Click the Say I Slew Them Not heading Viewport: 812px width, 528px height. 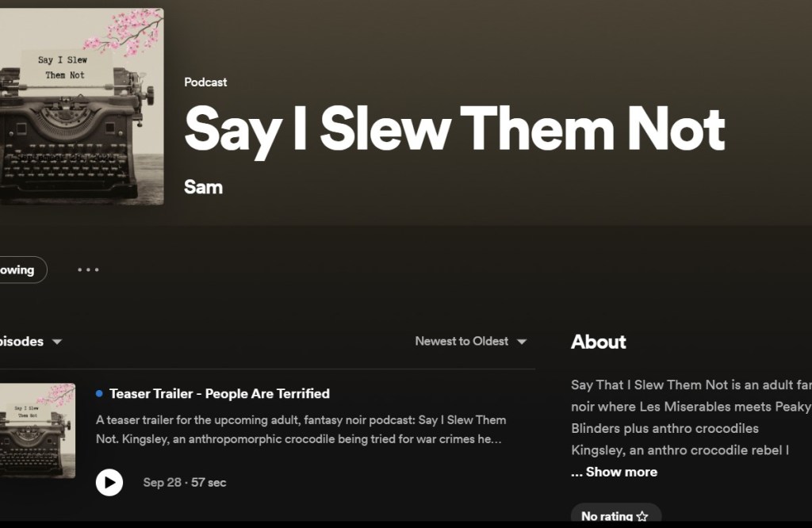click(454, 129)
